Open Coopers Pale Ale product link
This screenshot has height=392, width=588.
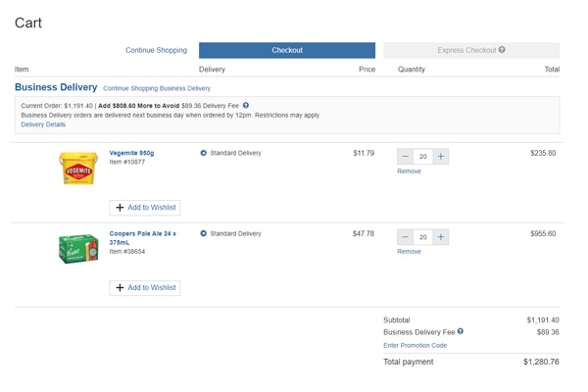[142, 238]
